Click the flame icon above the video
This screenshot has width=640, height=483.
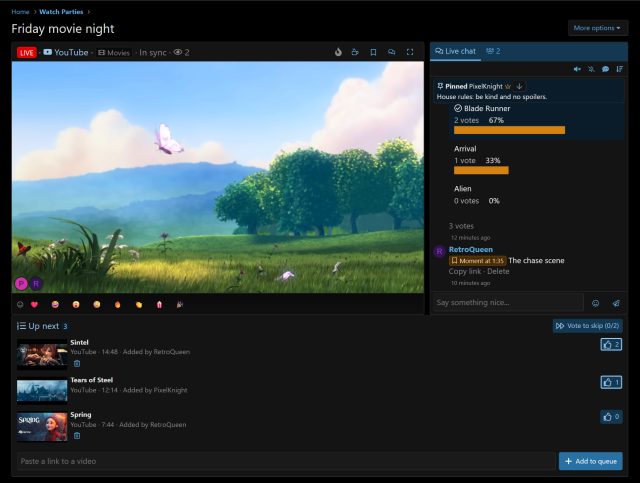point(338,52)
